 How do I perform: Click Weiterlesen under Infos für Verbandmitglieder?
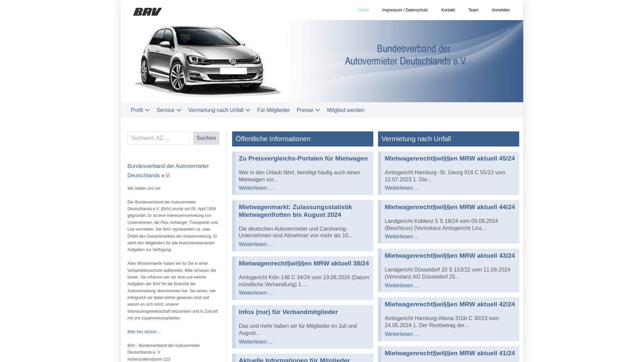click(x=256, y=342)
